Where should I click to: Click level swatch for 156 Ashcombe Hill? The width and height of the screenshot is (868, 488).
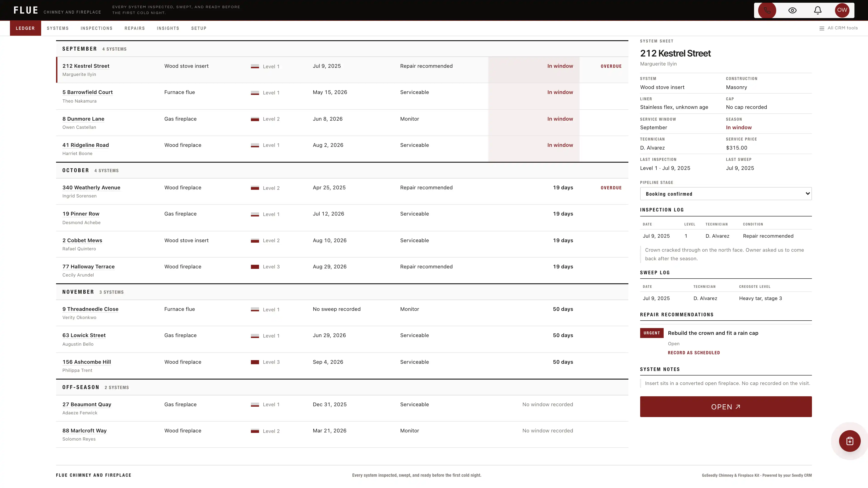click(x=255, y=362)
